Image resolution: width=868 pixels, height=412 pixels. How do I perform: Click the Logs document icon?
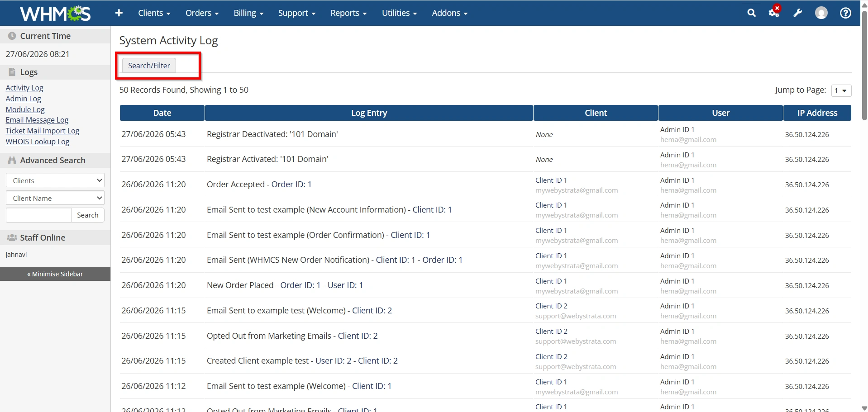[12, 72]
